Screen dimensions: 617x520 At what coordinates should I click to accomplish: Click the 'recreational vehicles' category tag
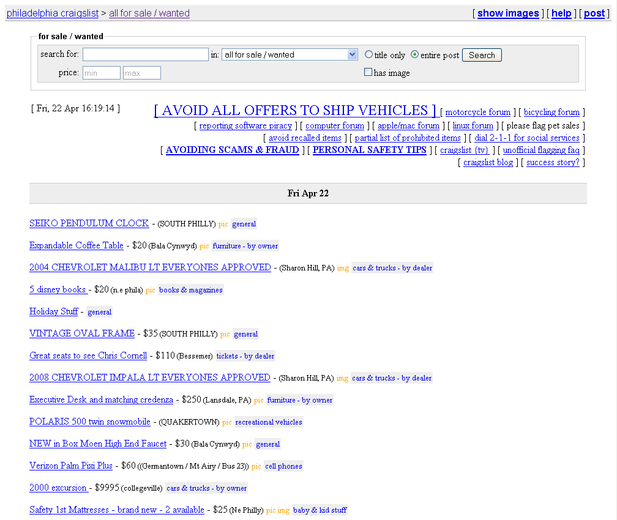tap(269, 422)
